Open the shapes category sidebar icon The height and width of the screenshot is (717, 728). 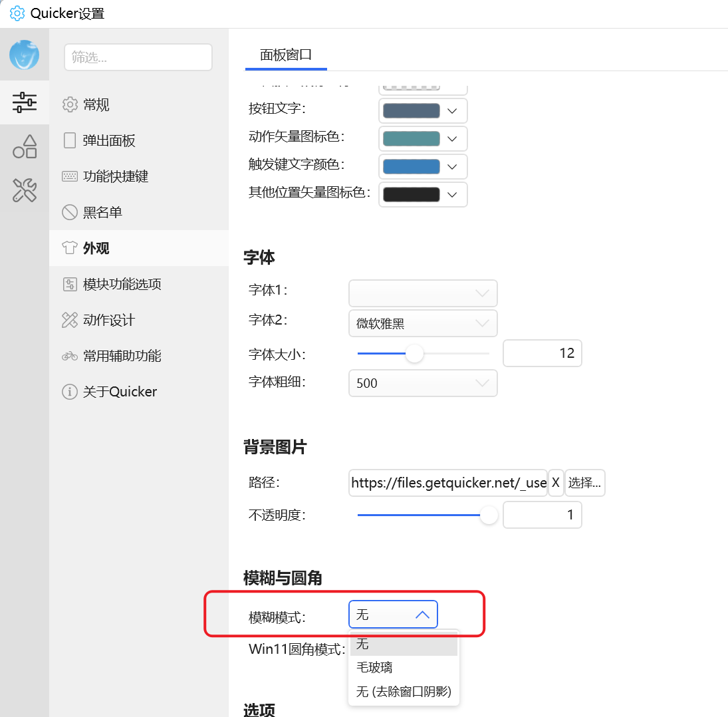(25, 147)
